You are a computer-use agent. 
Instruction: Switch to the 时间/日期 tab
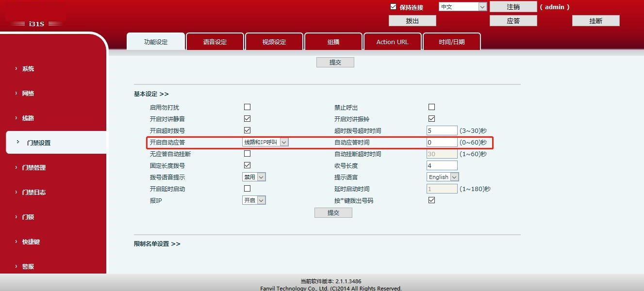pos(451,41)
